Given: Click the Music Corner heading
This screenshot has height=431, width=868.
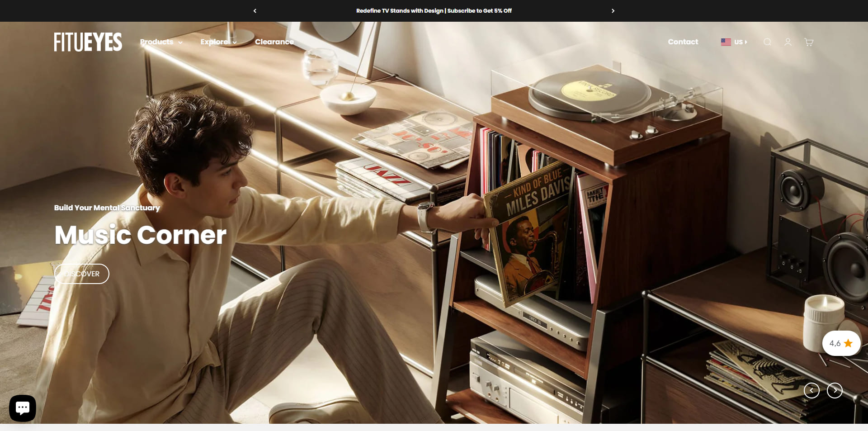Looking at the screenshot, I should coord(141,235).
